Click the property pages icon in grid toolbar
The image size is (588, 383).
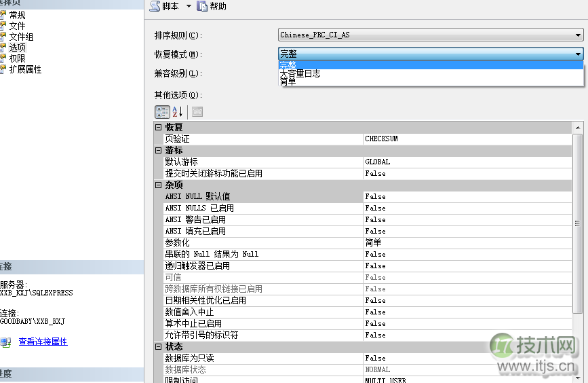coord(197,112)
